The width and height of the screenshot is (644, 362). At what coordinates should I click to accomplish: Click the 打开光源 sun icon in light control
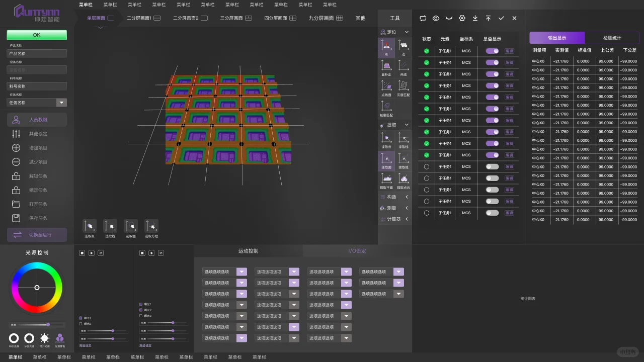44,338
